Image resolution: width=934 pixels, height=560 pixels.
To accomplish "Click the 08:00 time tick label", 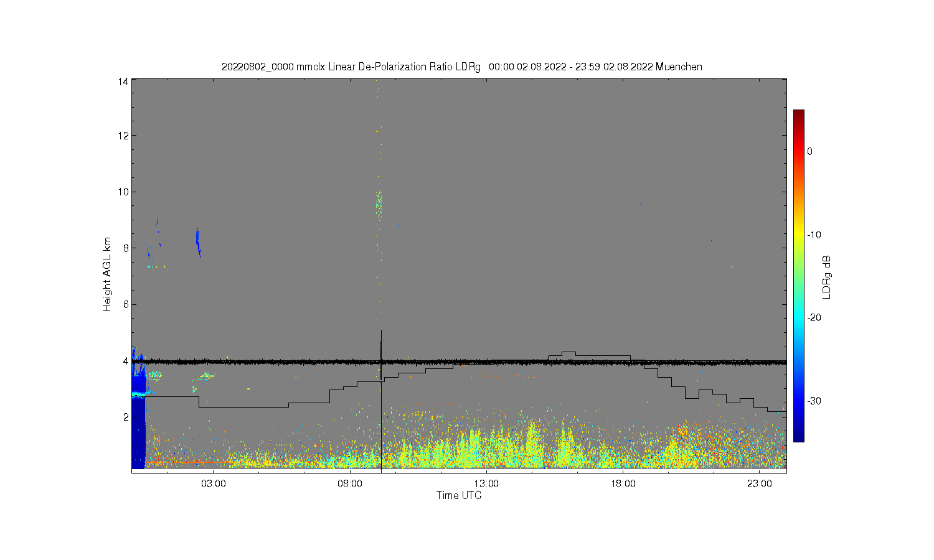I will [x=350, y=484].
